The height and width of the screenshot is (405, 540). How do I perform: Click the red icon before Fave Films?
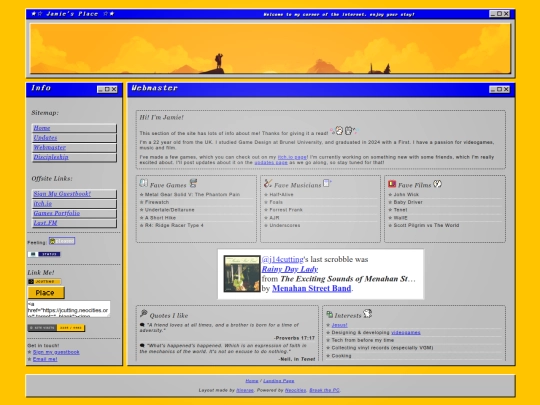click(x=392, y=184)
